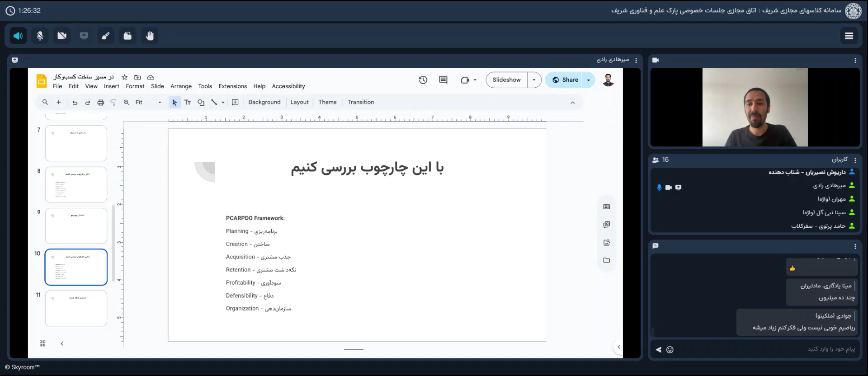Choose the Select cursor tool
This screenshot has width=868, height=376.
pyautogui.click(x=175, y=103)
